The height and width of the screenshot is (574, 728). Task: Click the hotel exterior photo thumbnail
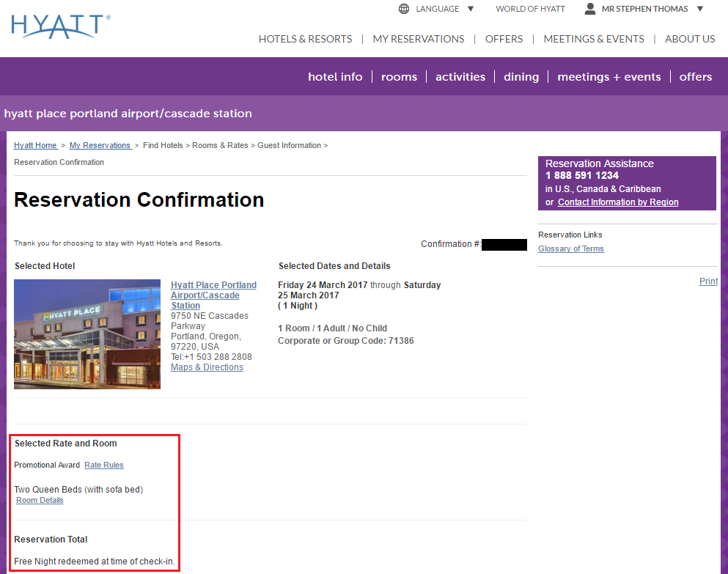87,334
